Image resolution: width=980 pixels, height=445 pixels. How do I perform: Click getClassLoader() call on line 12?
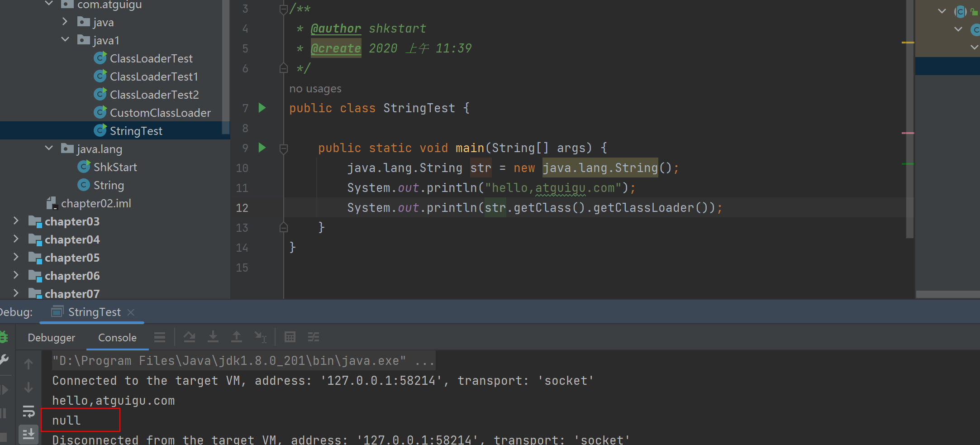[x=650, y=208]
